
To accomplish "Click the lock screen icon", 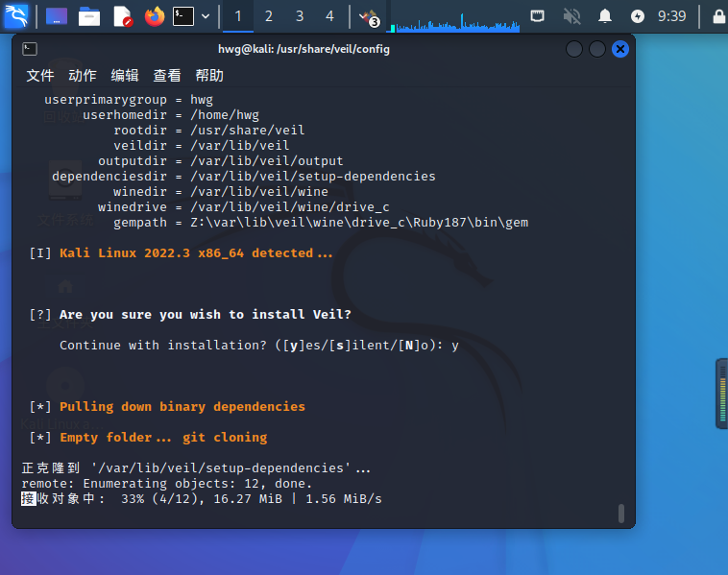I will [718, 16].
